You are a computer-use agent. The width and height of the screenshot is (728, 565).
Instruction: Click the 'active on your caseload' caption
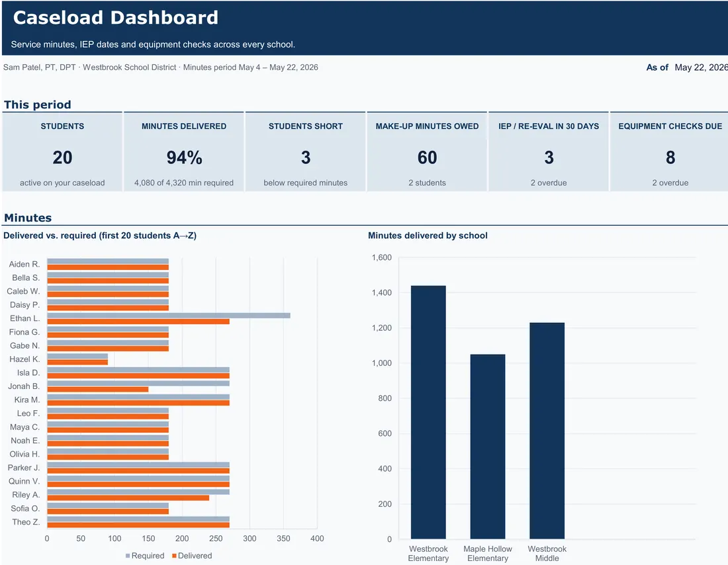click(x=62, y=183)
